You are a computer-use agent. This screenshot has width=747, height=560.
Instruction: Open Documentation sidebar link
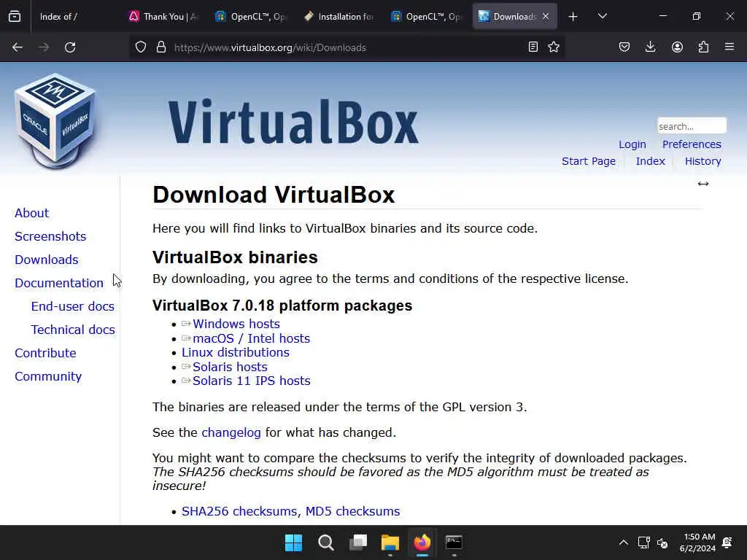click(58, 283)
